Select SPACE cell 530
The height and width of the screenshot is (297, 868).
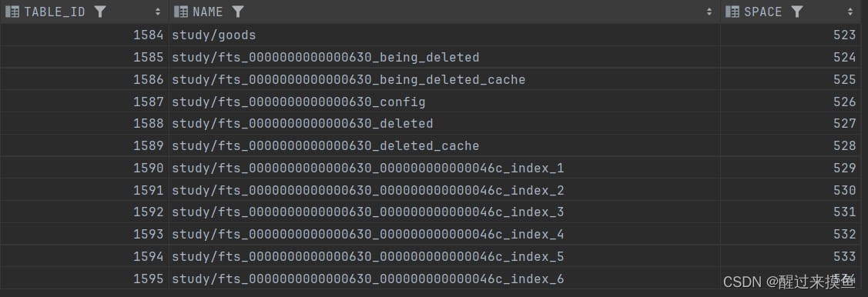coord(790,190)
